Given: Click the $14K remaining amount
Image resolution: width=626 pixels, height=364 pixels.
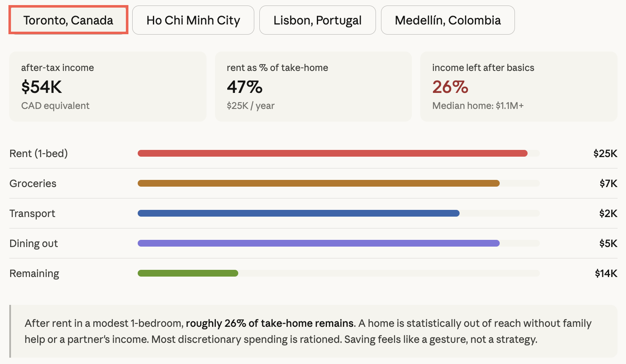Looking at the screenshot, I should coord(606,273).
